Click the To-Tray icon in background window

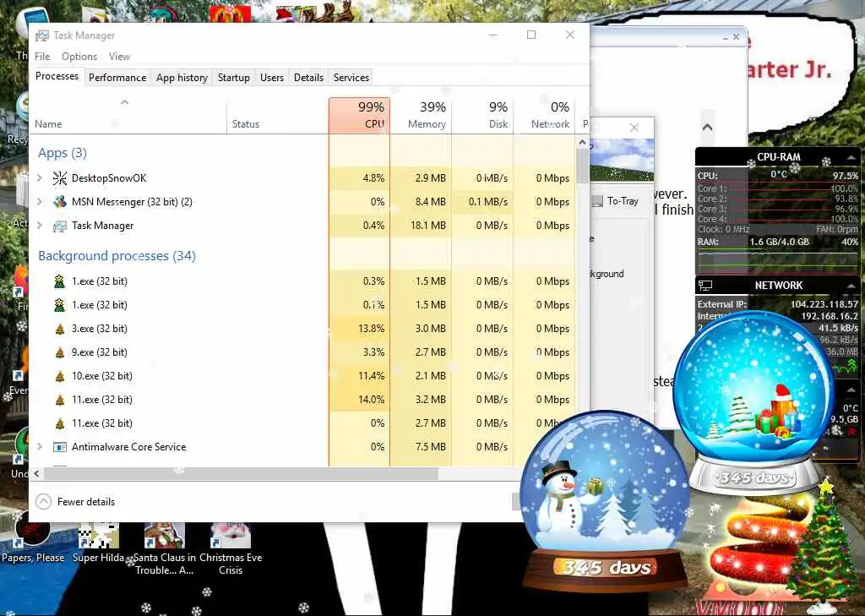pyautogui.click(x=597, y=201)
